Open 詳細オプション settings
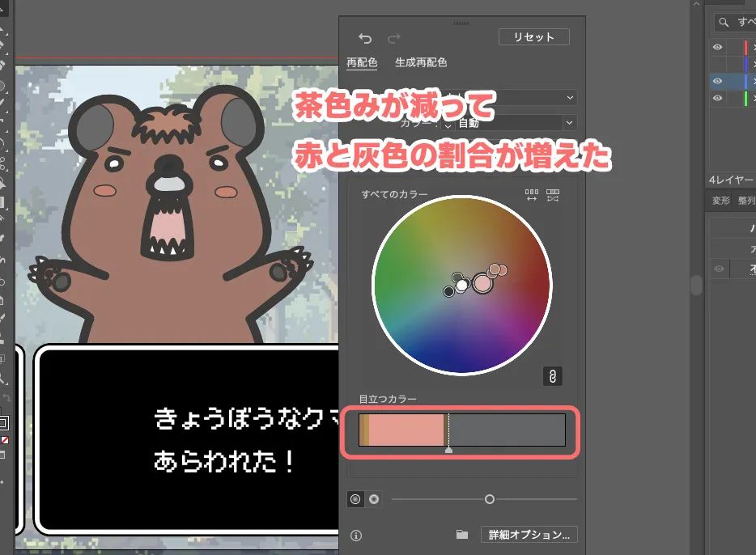Image resolution: width=756 pixels, height=555 pixels. click(530, 534)
